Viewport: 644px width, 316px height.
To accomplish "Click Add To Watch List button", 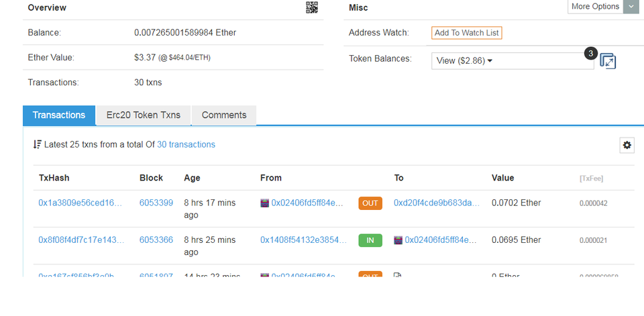I will click(x=467, y=33).
